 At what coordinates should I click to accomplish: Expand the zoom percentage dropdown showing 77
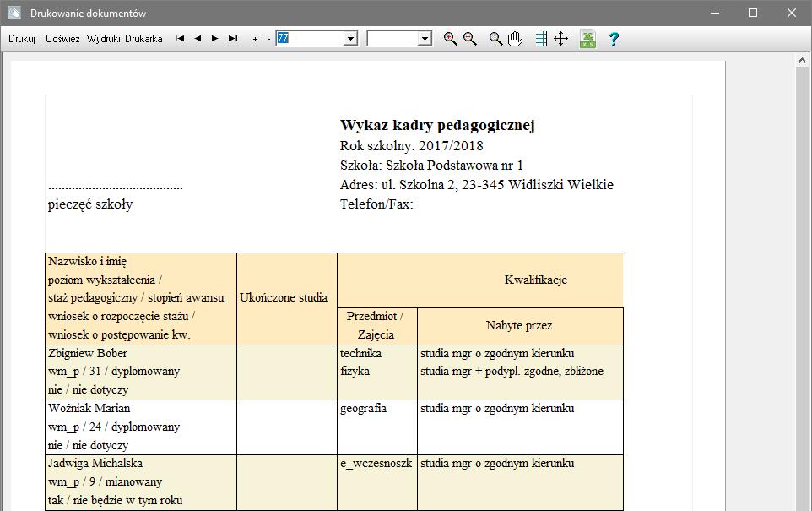click(x=350, y=39)
